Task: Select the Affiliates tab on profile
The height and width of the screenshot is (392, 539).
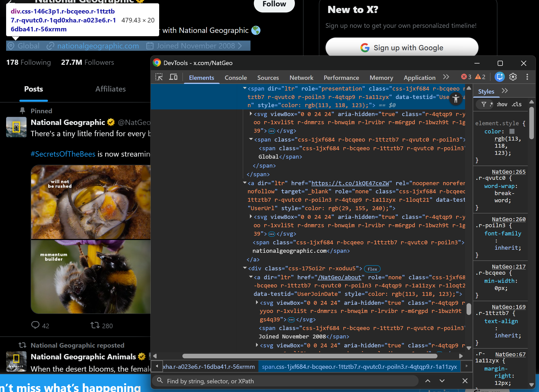Action: (110, 89)
